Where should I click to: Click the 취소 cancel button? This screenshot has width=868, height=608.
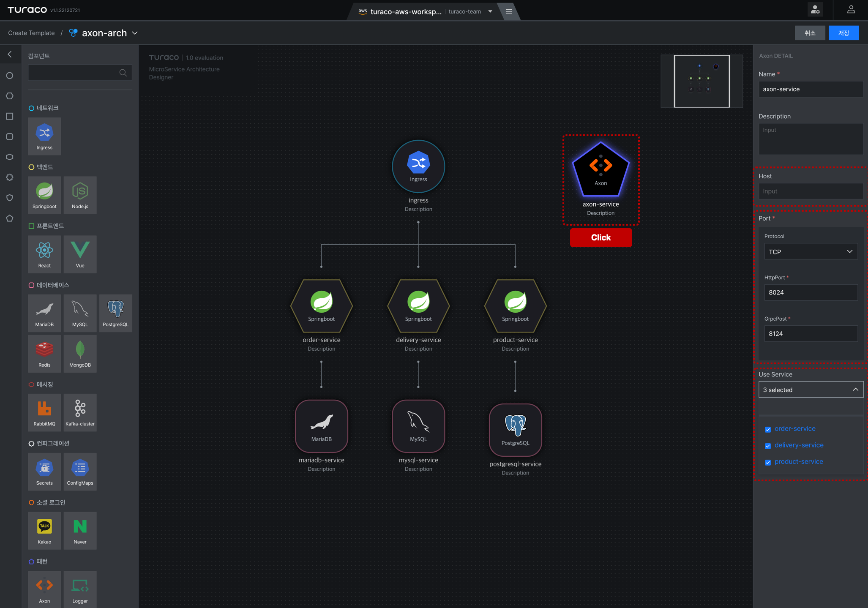tap(810, 33)
